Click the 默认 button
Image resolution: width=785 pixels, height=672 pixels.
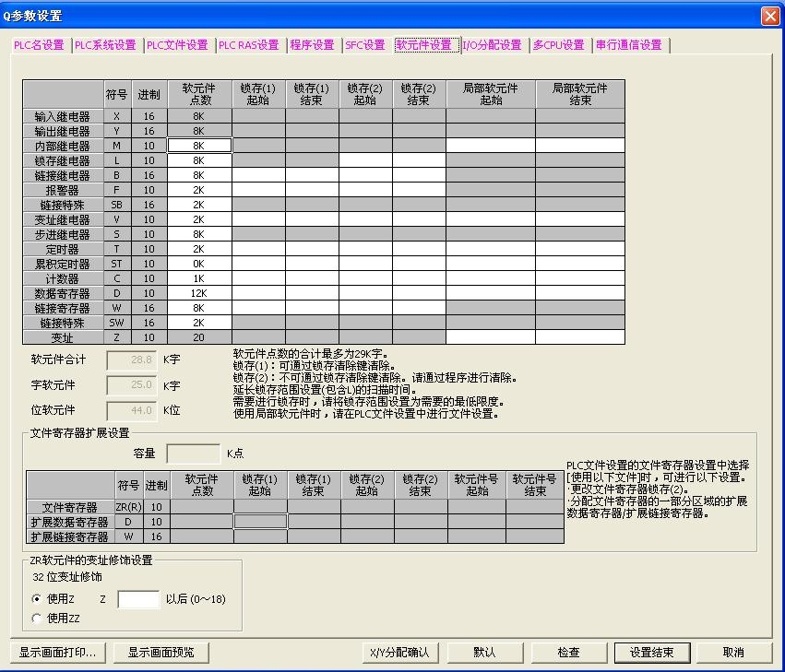pos(484,653)
